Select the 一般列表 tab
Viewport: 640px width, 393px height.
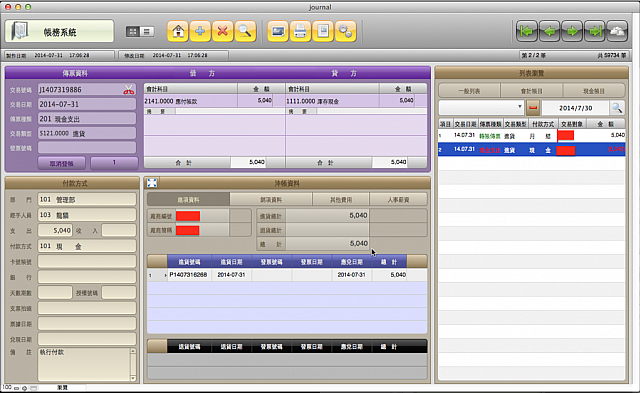[470, 91]
